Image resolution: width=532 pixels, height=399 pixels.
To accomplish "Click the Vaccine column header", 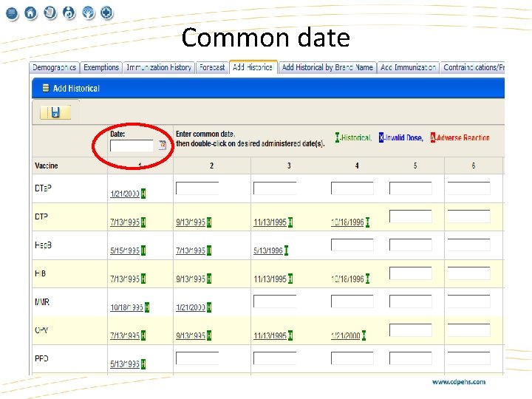I will pos(47,166).
